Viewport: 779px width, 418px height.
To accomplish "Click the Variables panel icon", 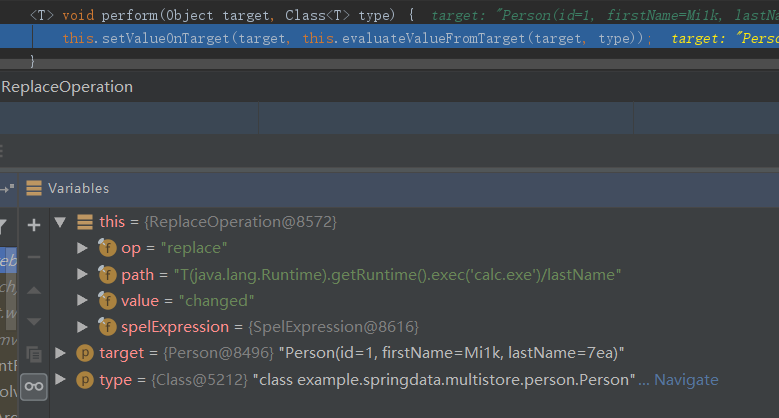I will click(x=34, y=188).
